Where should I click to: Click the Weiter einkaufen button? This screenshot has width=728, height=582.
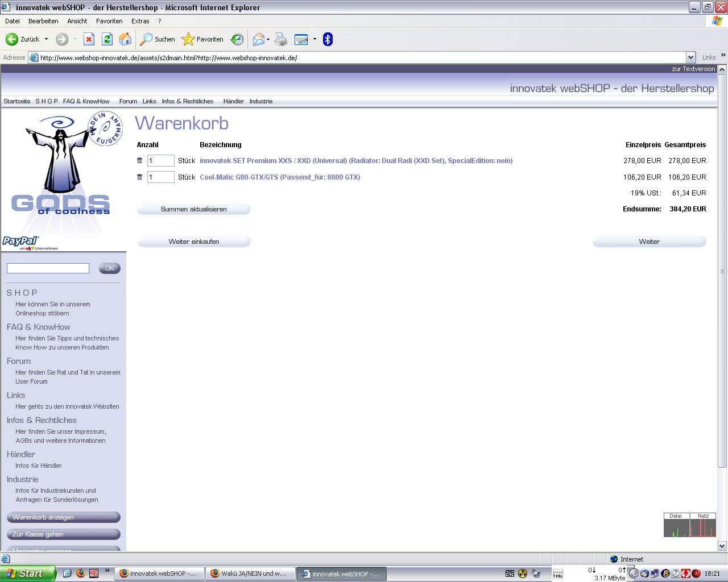pyautogui.click(x=194, y=242)
